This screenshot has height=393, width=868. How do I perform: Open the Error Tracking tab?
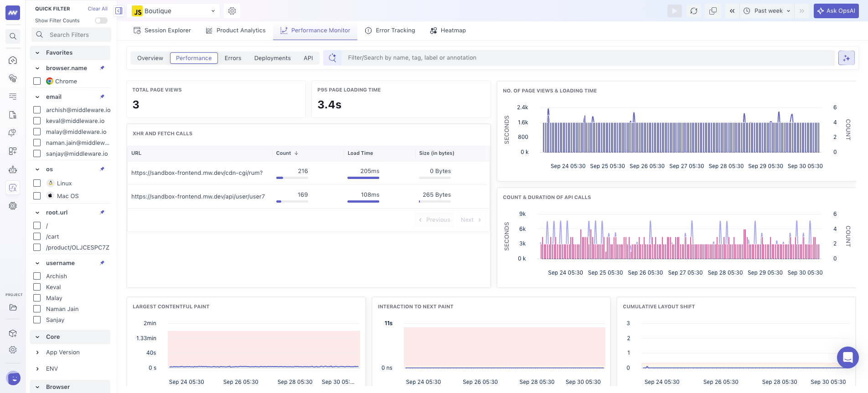pos(390,31)
